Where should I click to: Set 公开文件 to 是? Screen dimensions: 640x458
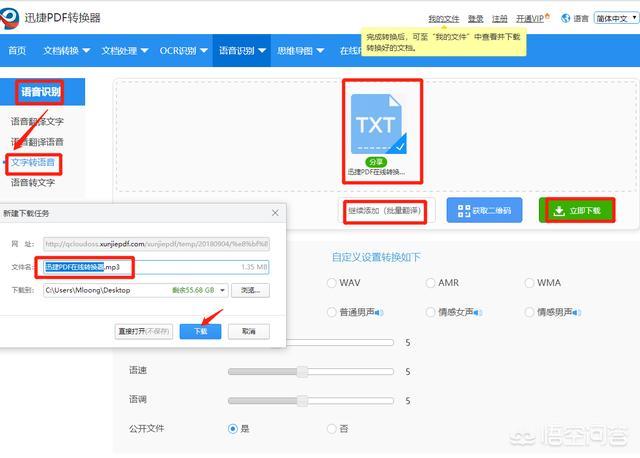(233, 429)
